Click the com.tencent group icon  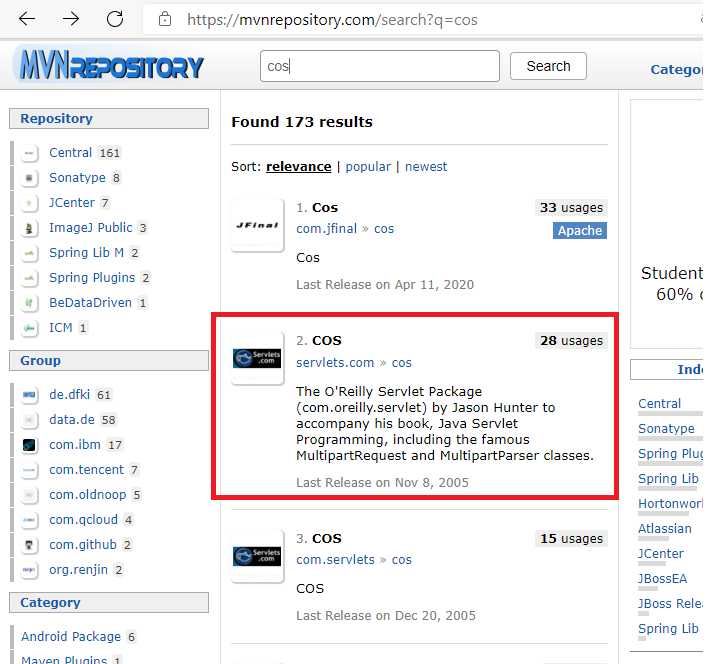29,470
